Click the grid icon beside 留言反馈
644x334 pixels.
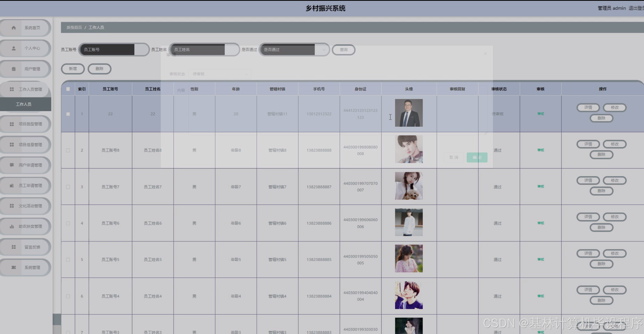pos(14,247)
